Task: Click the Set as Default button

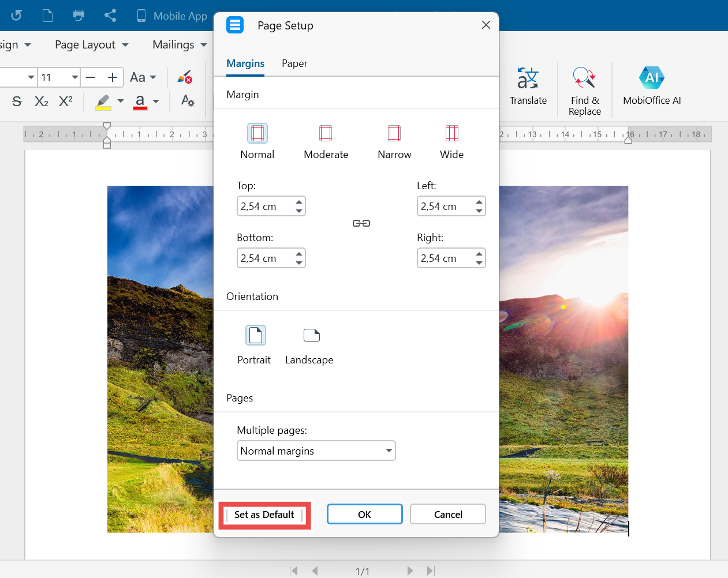Action: pyautogui.click(x=264, y=515)
